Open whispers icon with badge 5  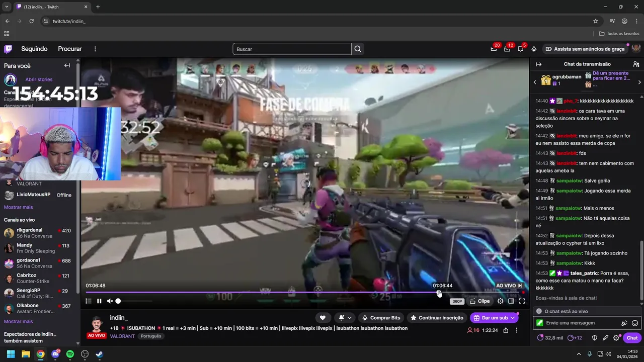521,49
